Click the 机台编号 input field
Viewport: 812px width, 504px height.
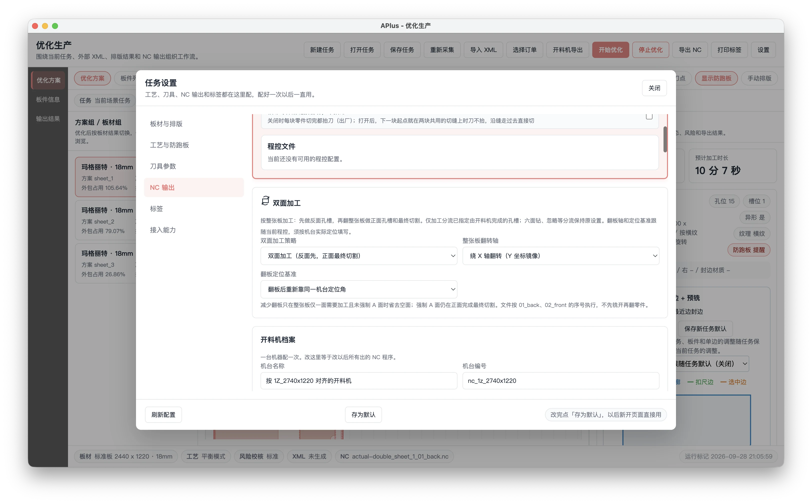point(560,381)
